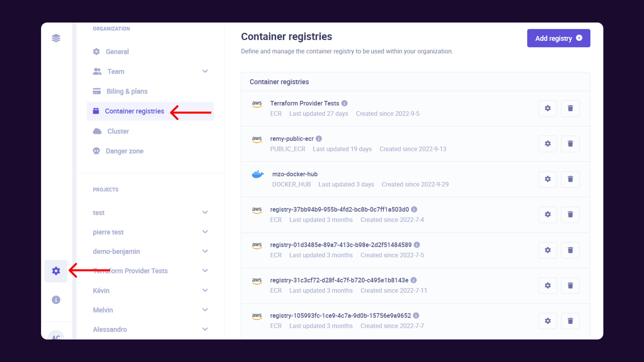Expand the test project dropdown
This screenshot has width=644, height=362.
point(205,212)
